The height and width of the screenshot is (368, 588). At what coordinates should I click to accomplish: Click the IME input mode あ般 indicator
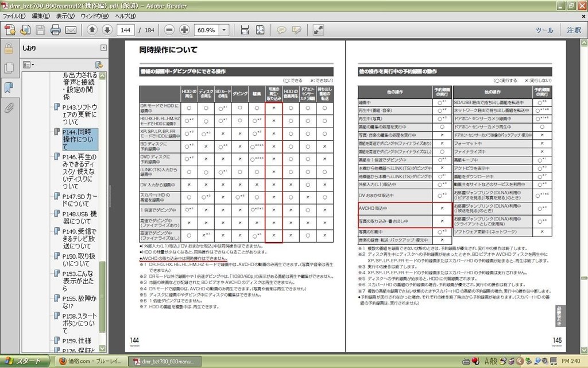[x=490, y=361]
